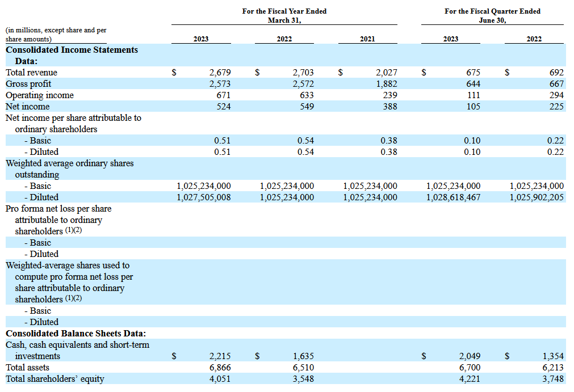Select fiscal year 2023 total revenue 2,679
The image size is (574, 392).
(220, 73)
